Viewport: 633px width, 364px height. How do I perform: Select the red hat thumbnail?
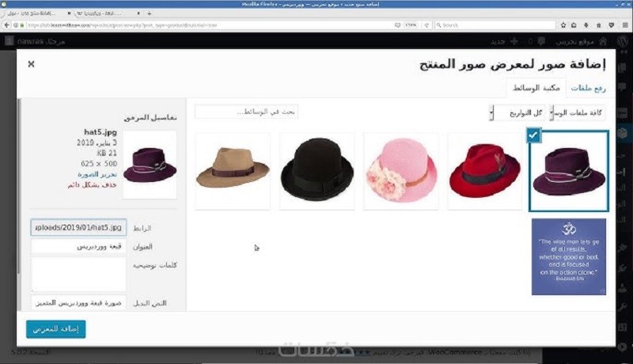(485, 171)
